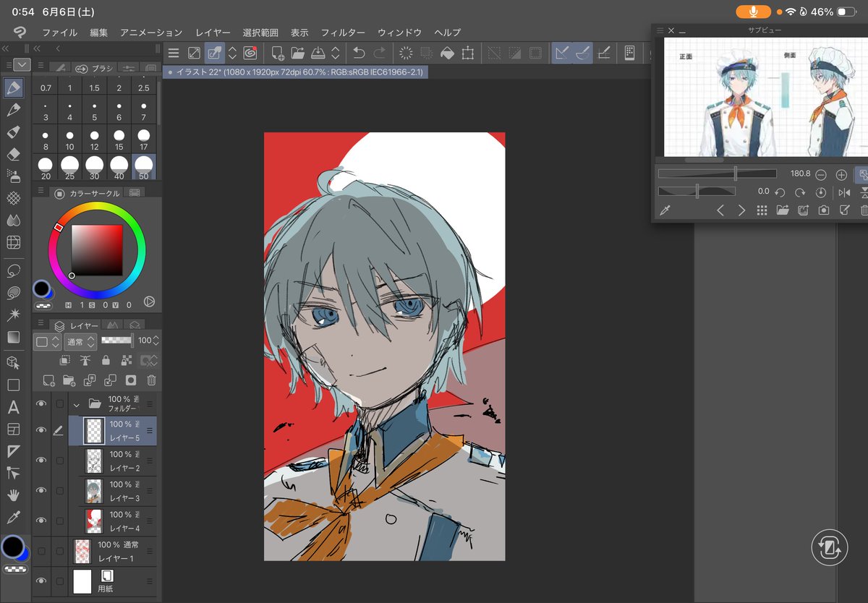Screen dimensions: 868x603
Task: Hide レイヤー 2 using its eye icon
Action: coord(41,461)
